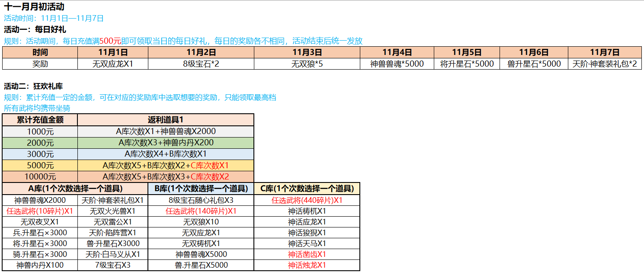Select the A库 header cell
The width and height of the screenshot is (644, 272).
75,189
